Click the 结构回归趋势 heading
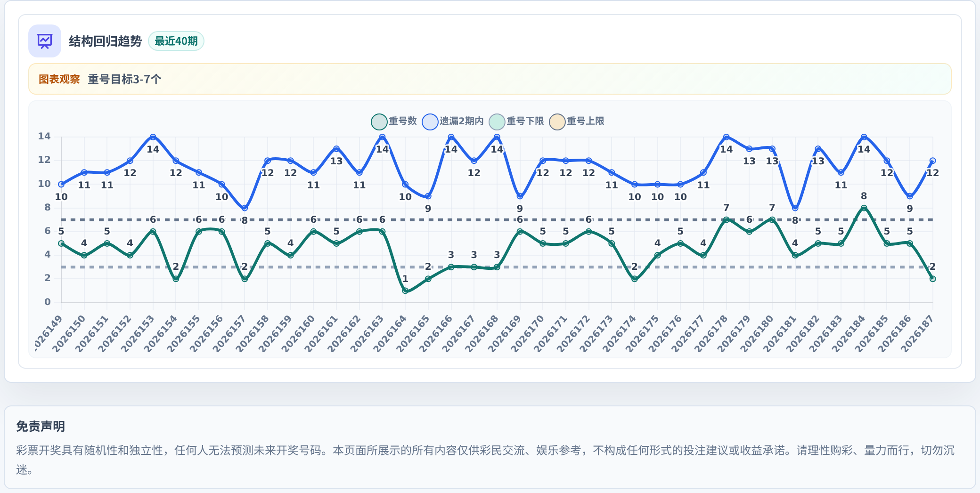 click(105, 41)
